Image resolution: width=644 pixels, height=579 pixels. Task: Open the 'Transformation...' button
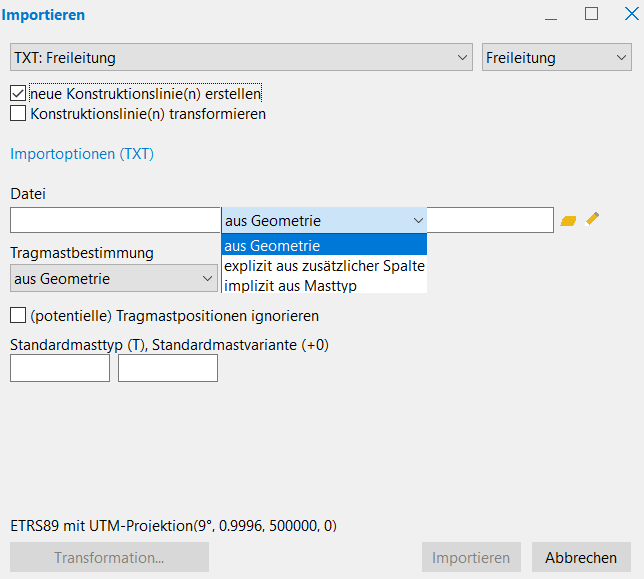tap(109, 557)
